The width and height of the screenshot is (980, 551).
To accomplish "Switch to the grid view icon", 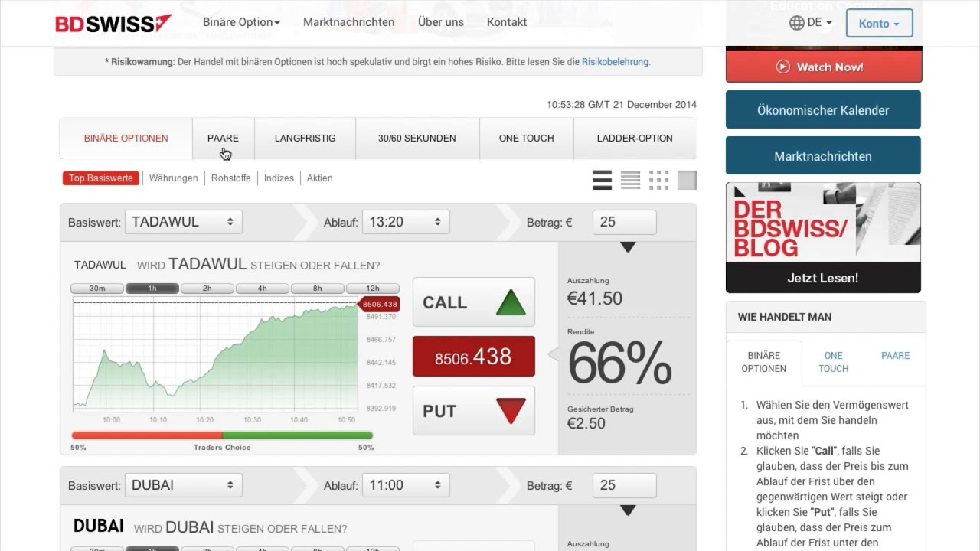I will (x=658, y=180).
